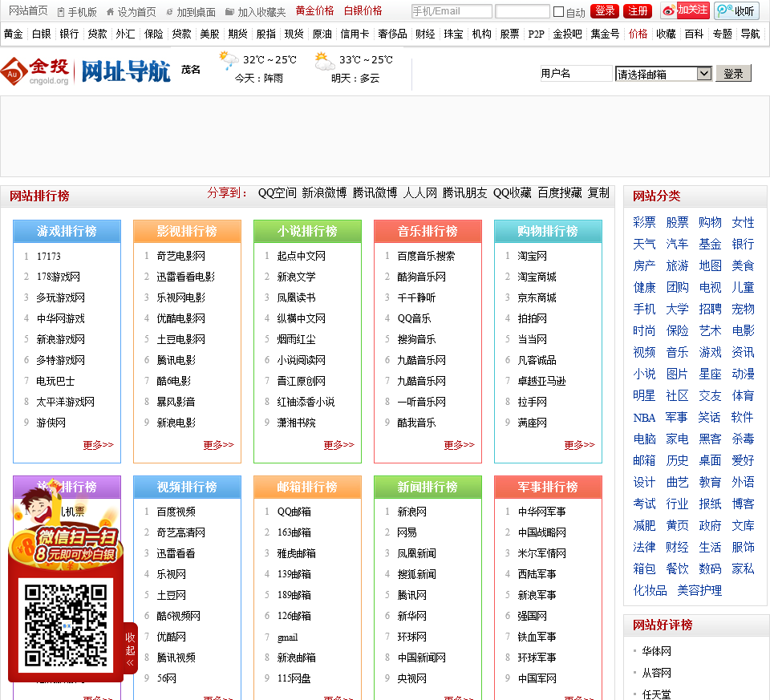Open 百度视频 in the video ranking

[176, 512]
